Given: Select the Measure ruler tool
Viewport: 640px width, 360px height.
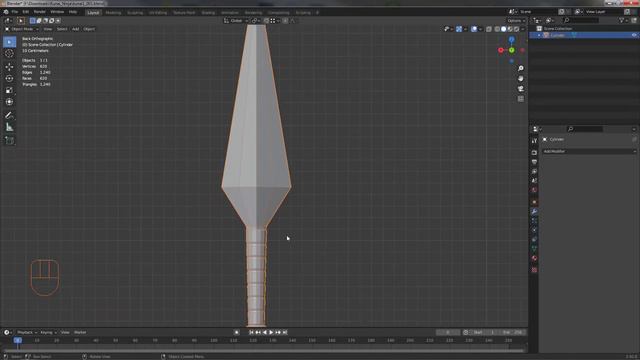Looking at the screenshot, I should 9,127.
